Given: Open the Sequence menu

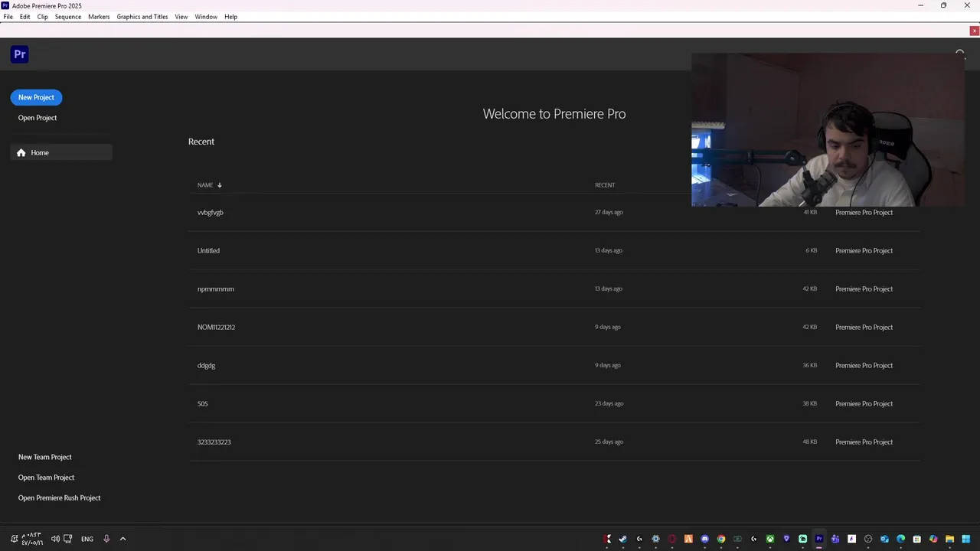Looking at the screenshot, I should tap(68, 17).
